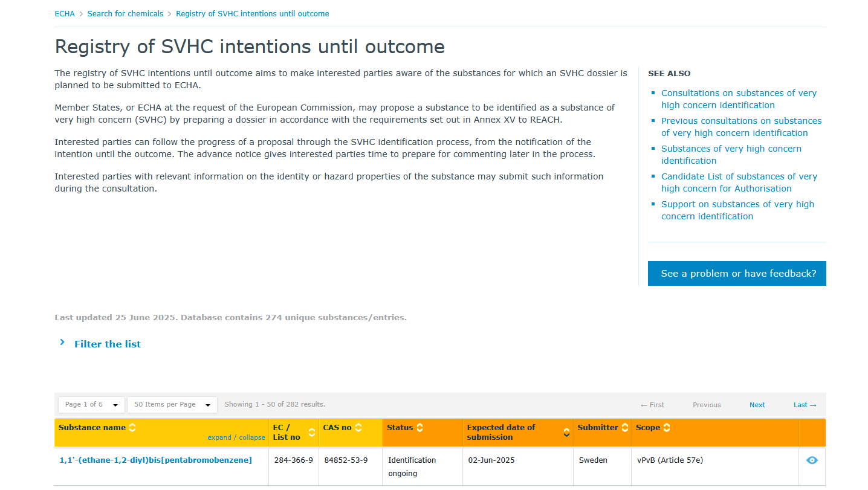868x490 pixels.
Task: Click sort arrows next to CAS no
Action: tap(358, 427)
